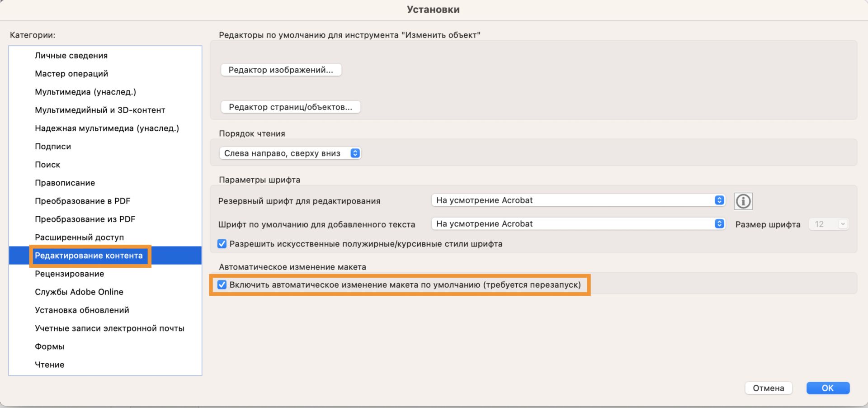Select the Правописание category

(x=65, y=183)
